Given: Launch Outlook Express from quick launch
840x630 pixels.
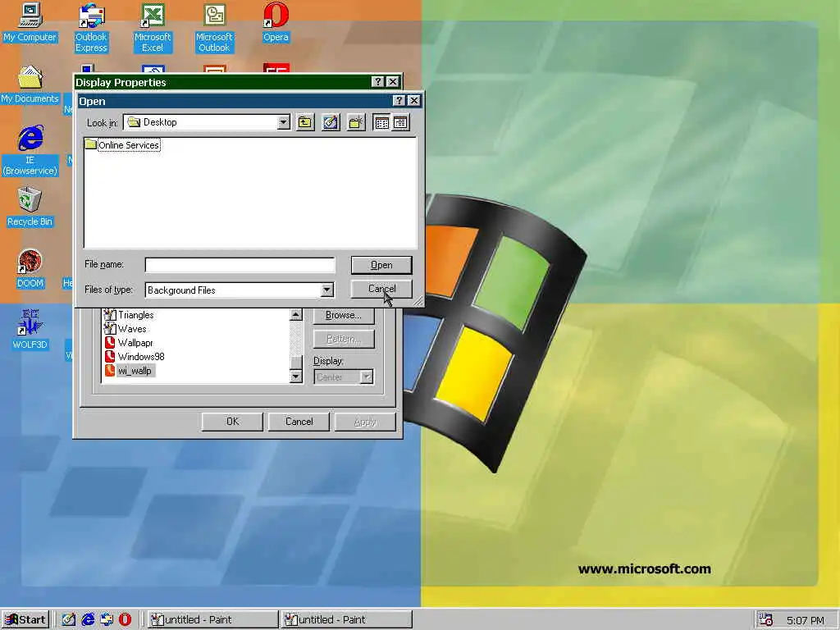Looking at the screenshot, I should coord(107,620).
